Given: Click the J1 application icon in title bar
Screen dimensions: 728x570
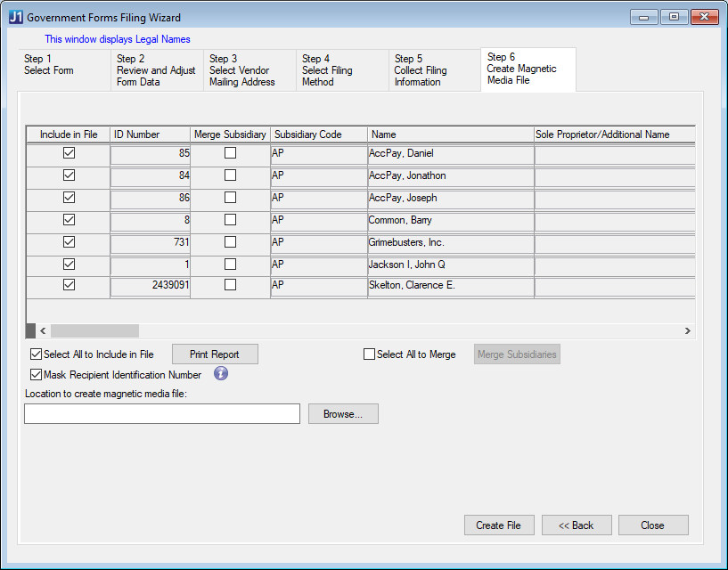Looking at the screenshot, I should [16, 17].
